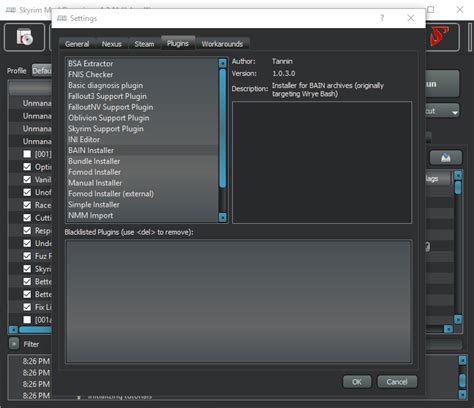Select Skyrim Support Plugin

click(143, 129)
